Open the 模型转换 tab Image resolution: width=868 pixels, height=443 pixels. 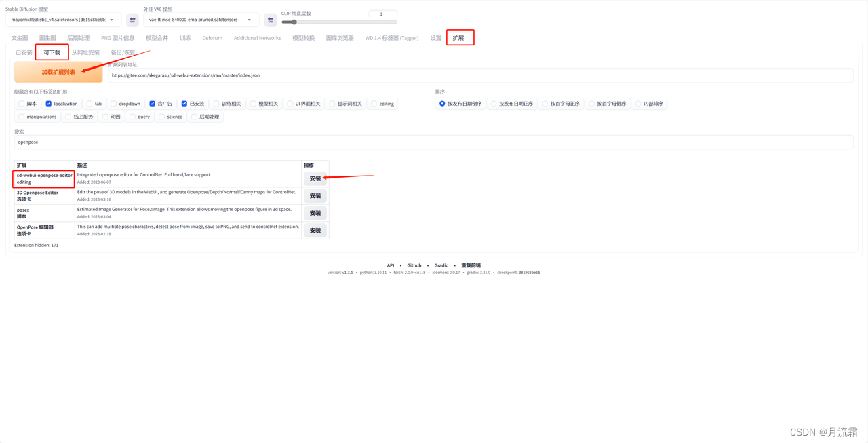click(303, 38)
